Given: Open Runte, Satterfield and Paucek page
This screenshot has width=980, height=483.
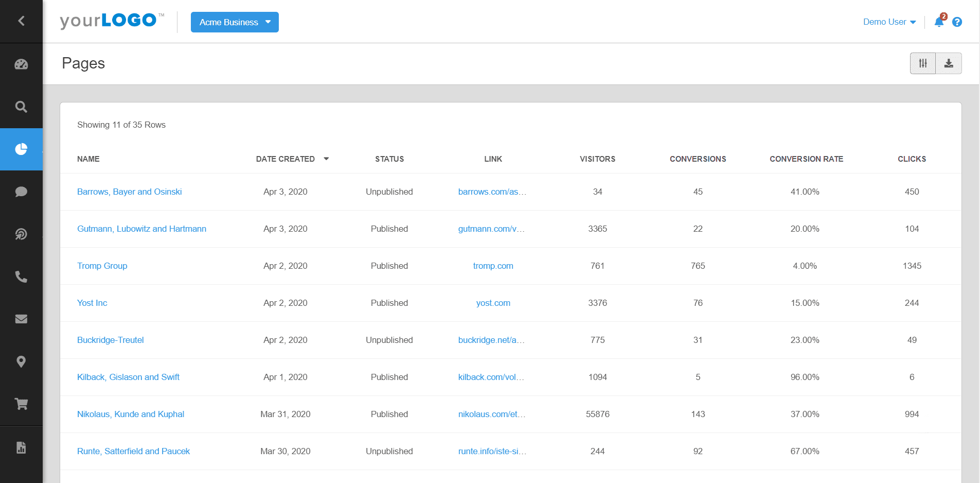Looking at the screenshot, I should coord(133,451).
